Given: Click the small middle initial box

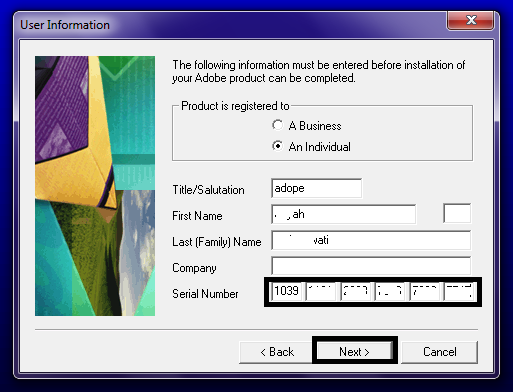Looking at the screenshot, I should click(457, 213).
